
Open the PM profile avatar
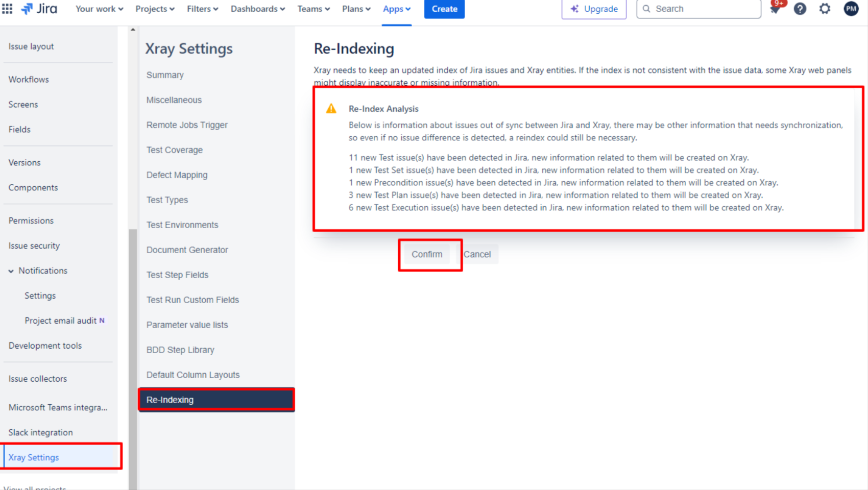851,9
